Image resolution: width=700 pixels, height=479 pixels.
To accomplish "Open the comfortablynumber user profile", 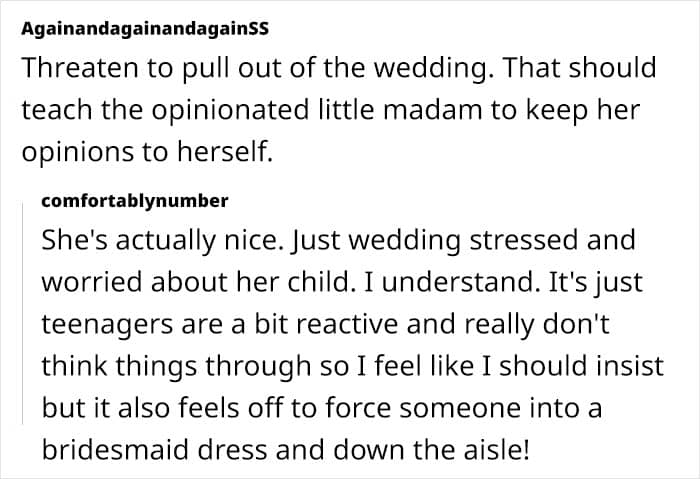I will [x=135, y=201].
